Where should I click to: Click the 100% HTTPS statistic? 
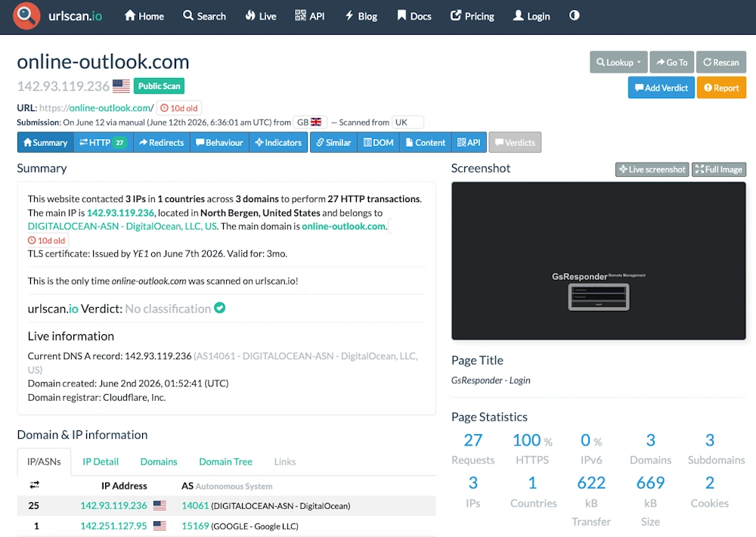(x=532, y=449)
